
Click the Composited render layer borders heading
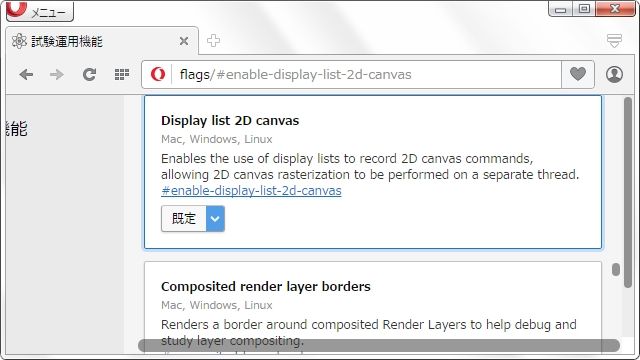[266, 287]
